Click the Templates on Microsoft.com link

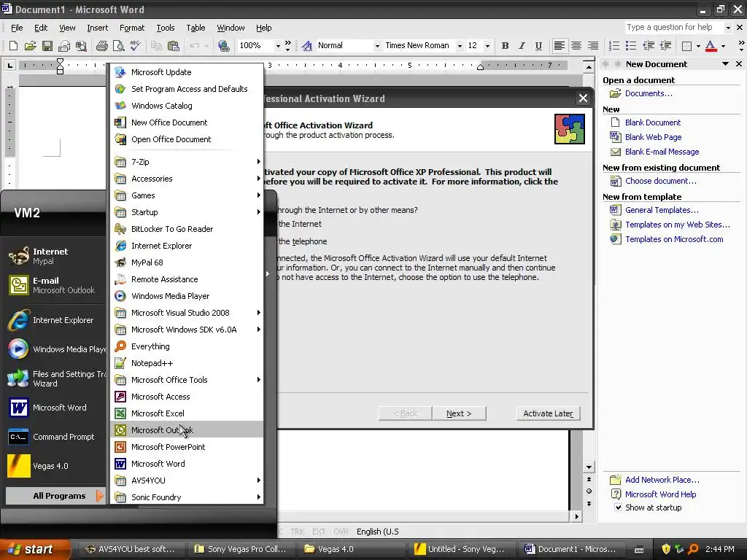click(x=674, y=239)
